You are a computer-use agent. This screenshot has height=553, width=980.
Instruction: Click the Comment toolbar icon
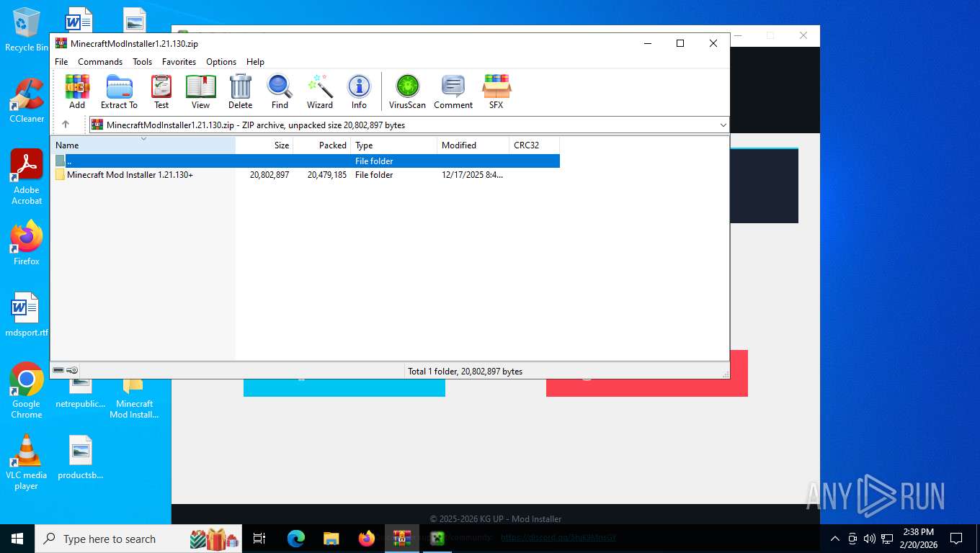point(453,91)
